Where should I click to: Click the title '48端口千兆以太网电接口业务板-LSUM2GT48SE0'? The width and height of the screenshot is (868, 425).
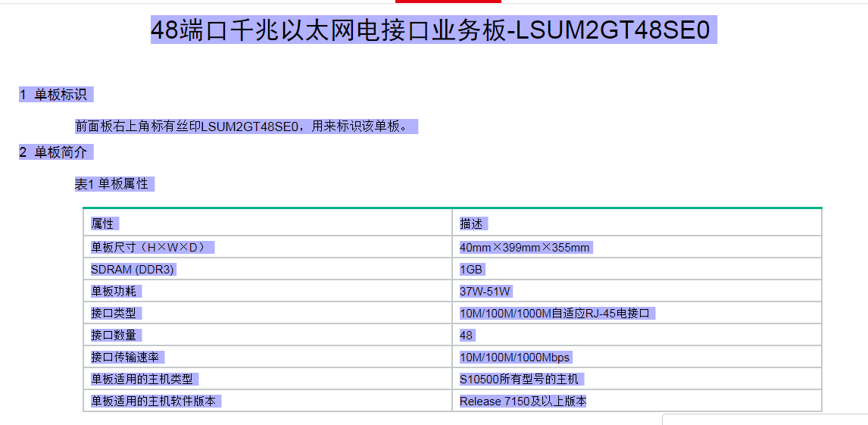(x=430, y=30)
